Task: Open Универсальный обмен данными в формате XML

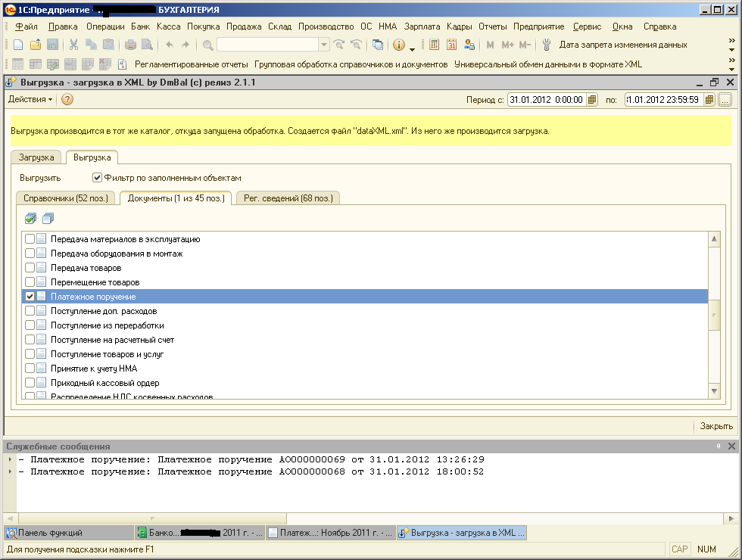Action: (548, 64)
